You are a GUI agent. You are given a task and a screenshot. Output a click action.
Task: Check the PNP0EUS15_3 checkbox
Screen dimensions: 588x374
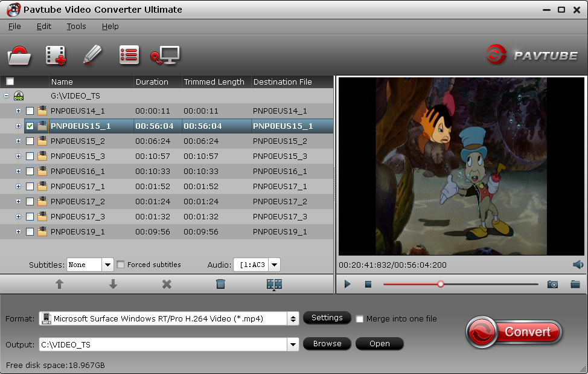(30, 156)
